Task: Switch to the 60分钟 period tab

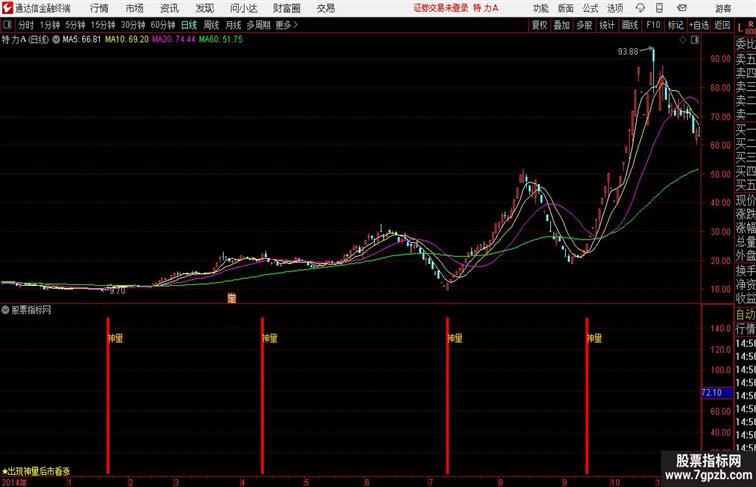Action: point(162,25)
